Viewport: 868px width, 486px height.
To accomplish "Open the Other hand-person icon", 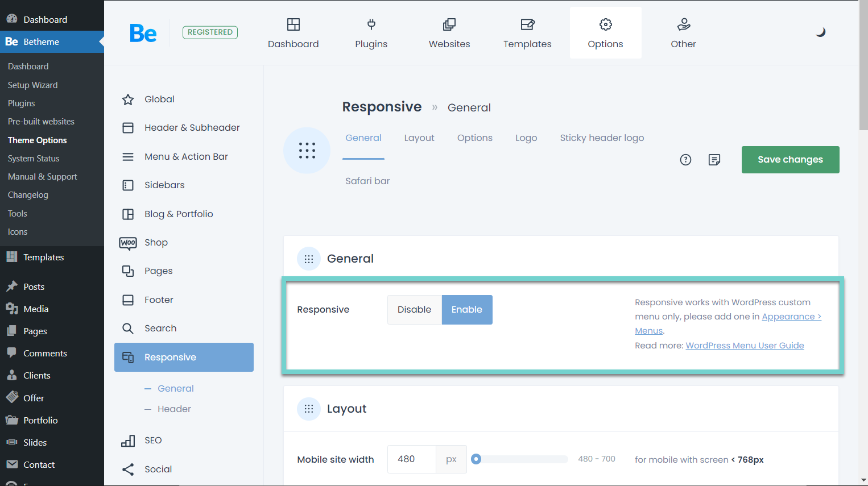I will point(684,24).
